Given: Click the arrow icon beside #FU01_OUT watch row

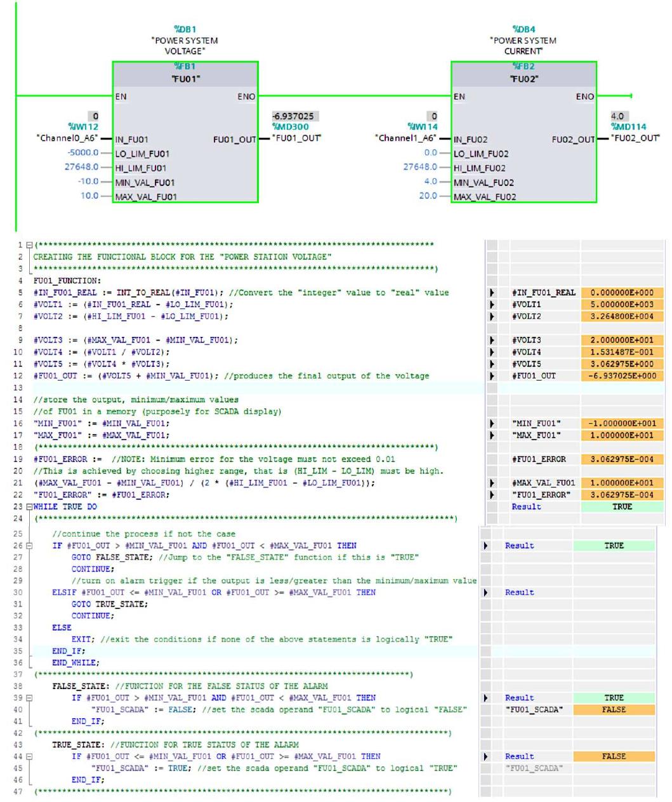Looking at the screenshot, I should (x=492, y=376).
